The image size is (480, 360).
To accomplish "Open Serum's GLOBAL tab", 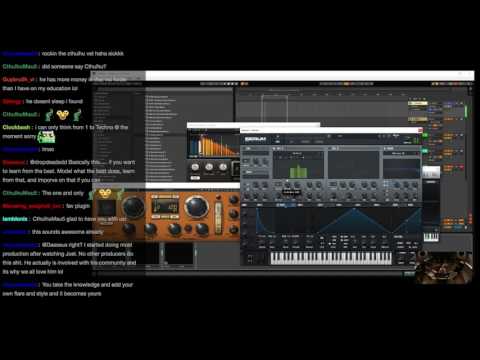I will [x=319, y=141].
